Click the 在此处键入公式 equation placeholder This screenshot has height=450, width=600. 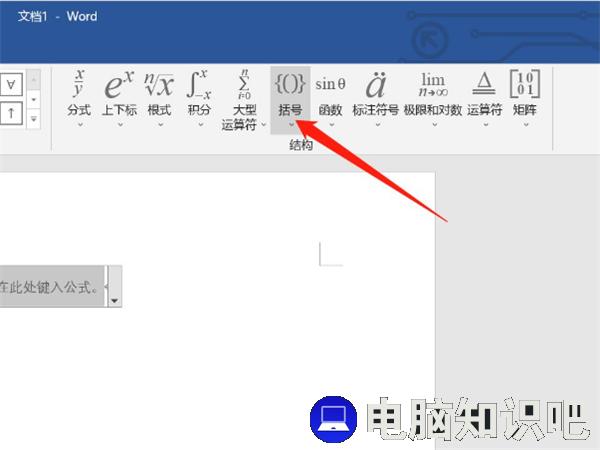pos(51,286)
